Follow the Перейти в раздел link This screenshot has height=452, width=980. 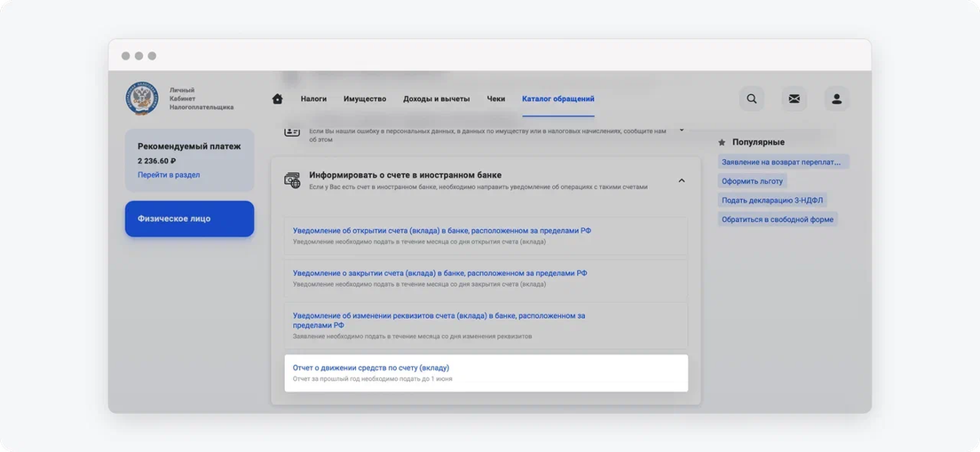(x=169, y=175)
